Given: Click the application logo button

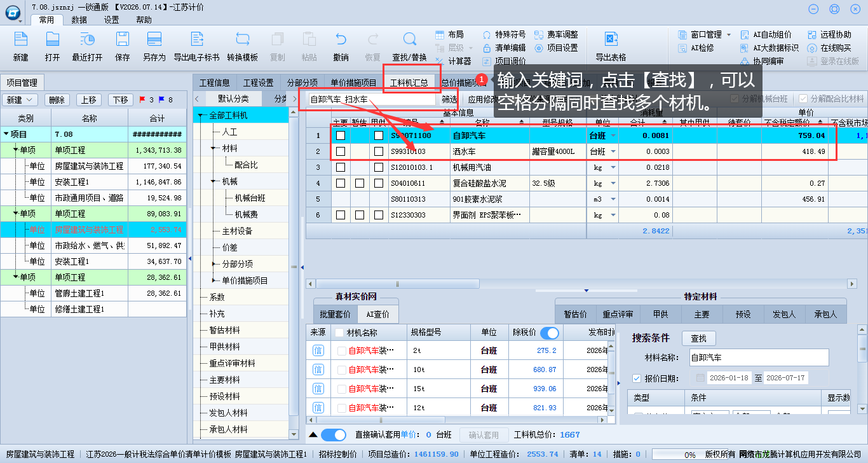Looking at the screenshot, I should tap(11, 11).
